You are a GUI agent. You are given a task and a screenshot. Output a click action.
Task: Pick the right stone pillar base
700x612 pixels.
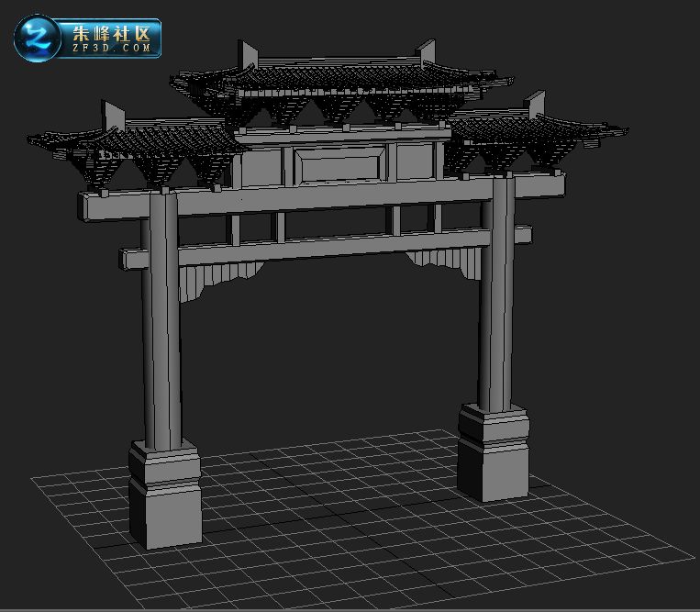(x=493, y=452)
